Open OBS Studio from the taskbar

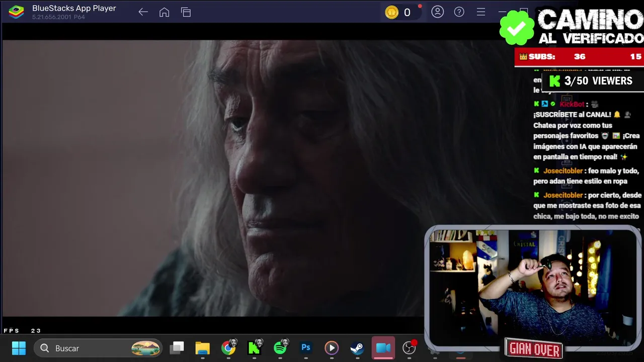pyautogui.click(x=410, y=347)
